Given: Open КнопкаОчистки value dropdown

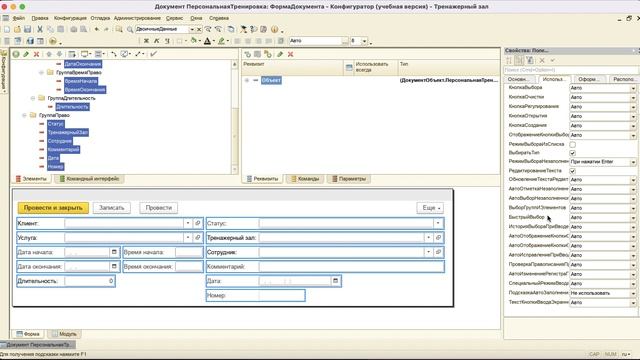Looking at the screenshot, I should (x=633, y=98).
